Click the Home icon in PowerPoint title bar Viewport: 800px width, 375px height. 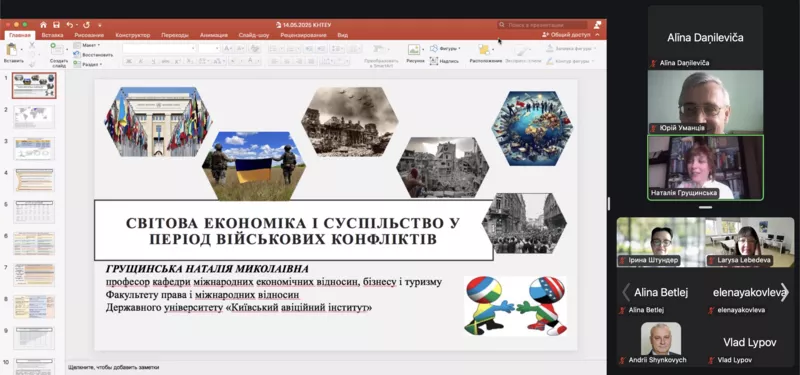point(43,24)
